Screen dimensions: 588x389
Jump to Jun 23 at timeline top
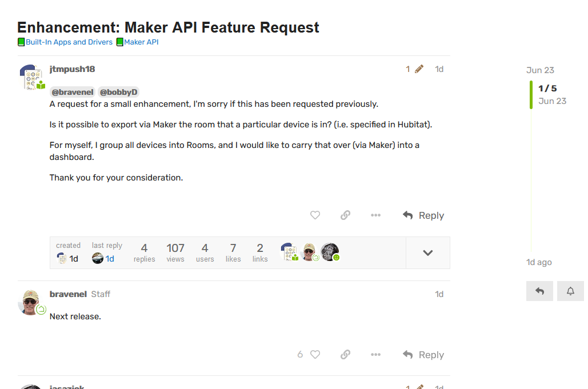(x=540, y=70)
